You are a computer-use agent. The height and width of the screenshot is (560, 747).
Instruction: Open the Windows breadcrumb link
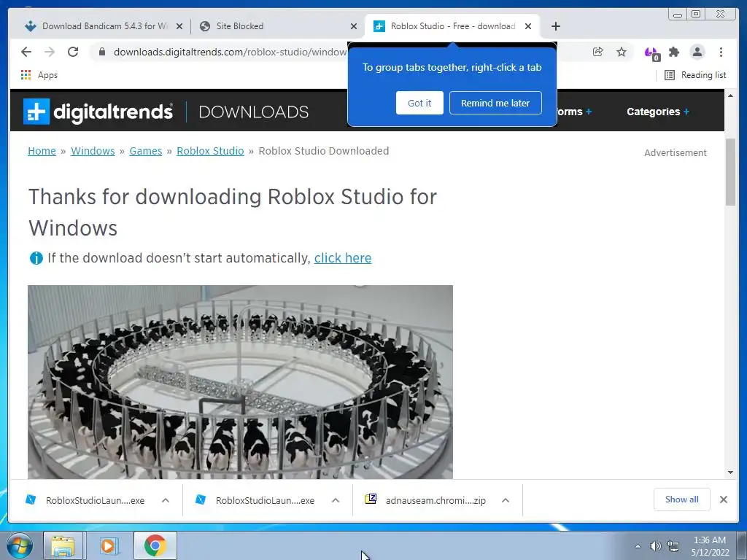coord(93,151)
